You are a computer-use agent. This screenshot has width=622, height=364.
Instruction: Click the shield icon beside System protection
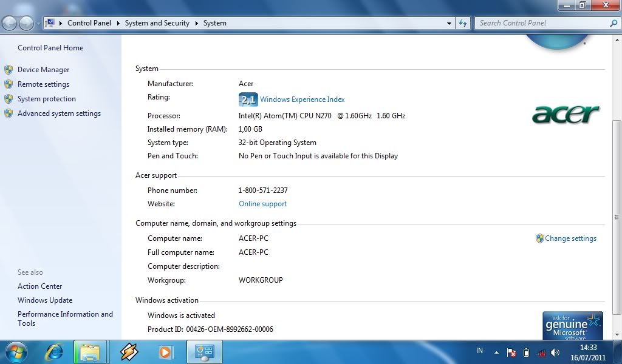(9, 99)
